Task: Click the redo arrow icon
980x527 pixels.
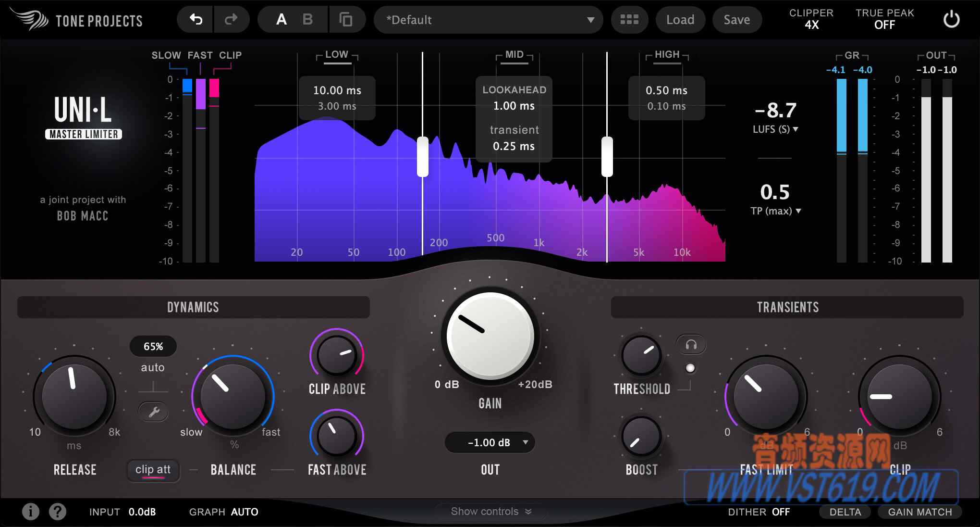Action: (231, 19)
